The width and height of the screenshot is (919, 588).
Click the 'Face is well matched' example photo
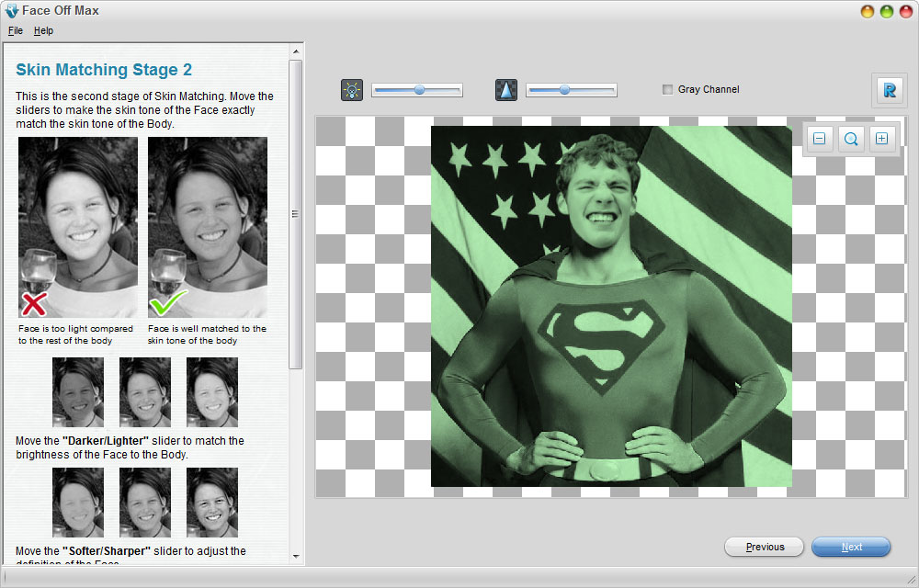(x=208, y=227)
